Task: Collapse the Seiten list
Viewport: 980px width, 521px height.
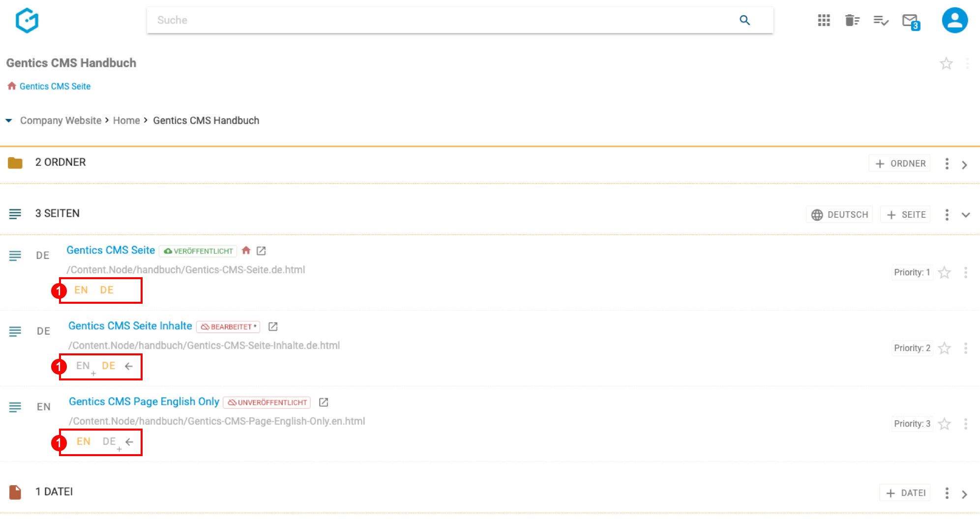Action: (966, 215)
